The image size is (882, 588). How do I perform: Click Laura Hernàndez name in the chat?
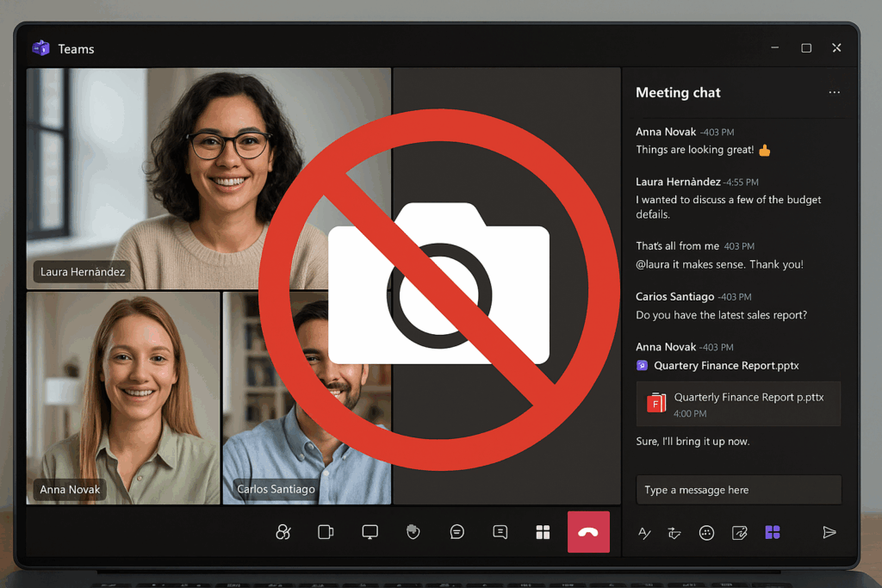point(678,182)
